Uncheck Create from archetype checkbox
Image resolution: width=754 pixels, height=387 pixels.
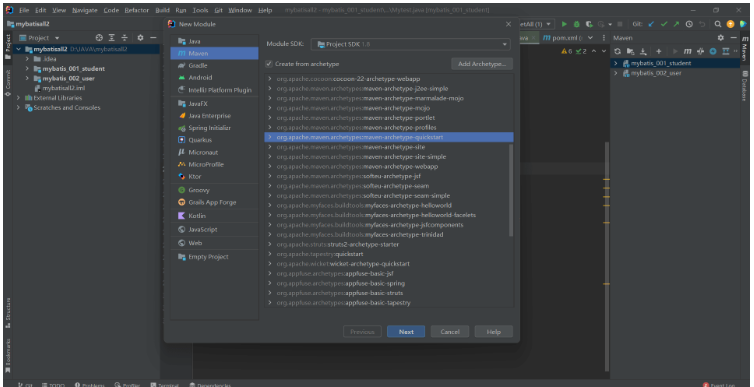pyautogui.click(x=269, y=63)
